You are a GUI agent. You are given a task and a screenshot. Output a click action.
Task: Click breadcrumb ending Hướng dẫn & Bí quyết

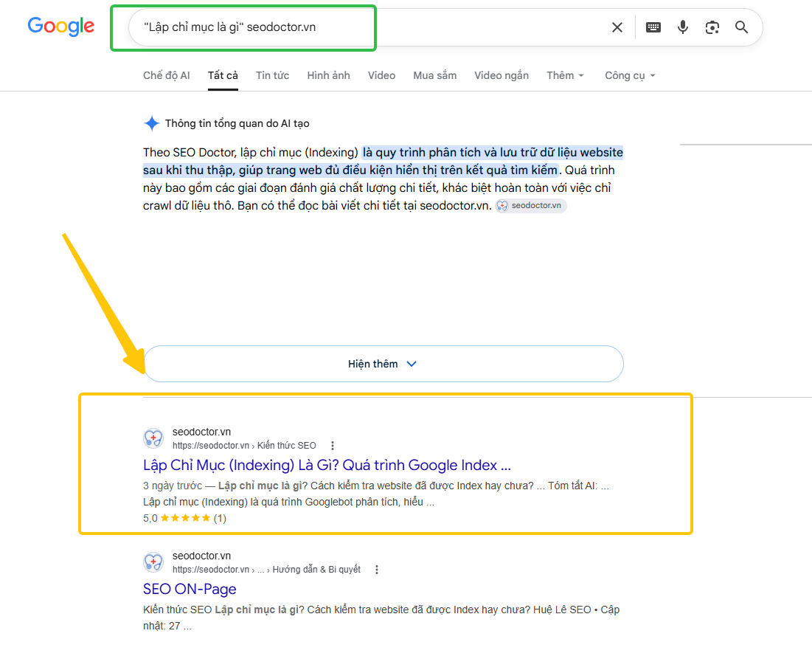pos(266,570)
